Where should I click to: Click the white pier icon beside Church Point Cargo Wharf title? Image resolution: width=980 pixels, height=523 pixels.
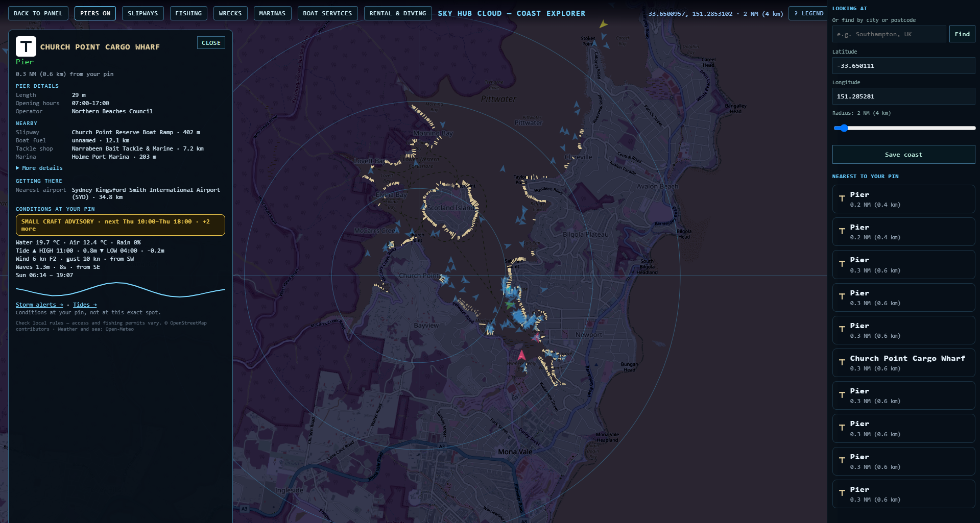[x=26, y=46]
